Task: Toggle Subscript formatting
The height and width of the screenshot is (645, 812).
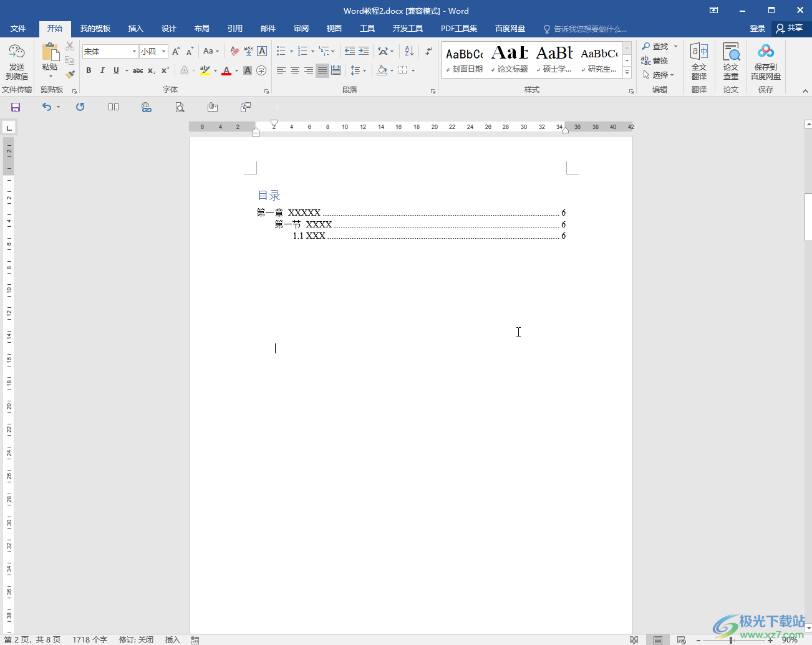Action: pos(152,70)
